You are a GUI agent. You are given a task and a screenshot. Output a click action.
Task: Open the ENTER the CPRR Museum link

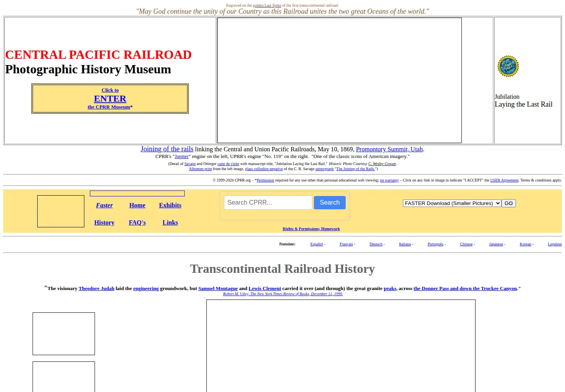tap(110, 99)
